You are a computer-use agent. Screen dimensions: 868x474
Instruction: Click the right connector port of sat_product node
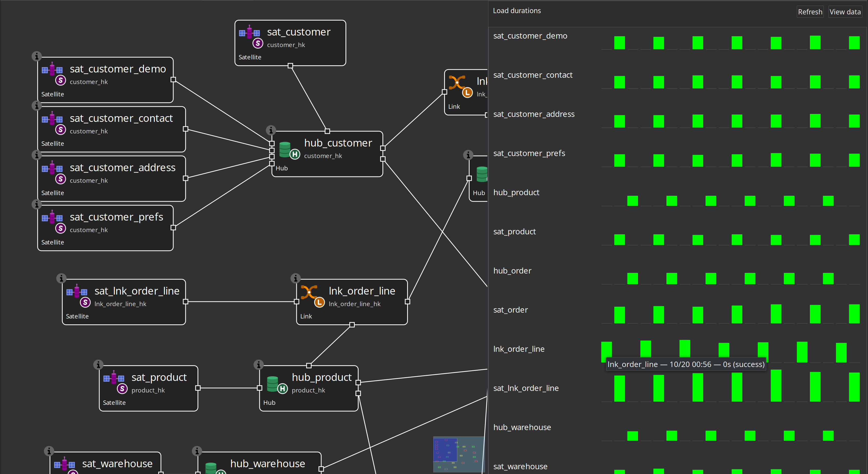point(198,388)
